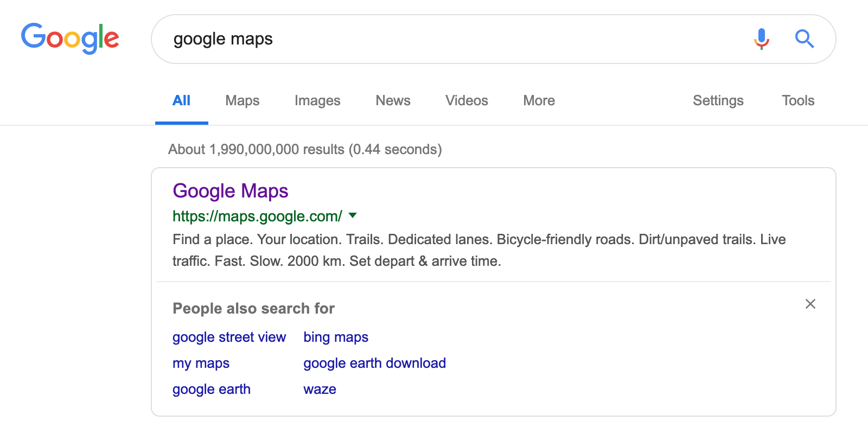The height and width of the screenshot is (434, 868).
Task: Switch to the Images tab
Action: coord(317,100)
